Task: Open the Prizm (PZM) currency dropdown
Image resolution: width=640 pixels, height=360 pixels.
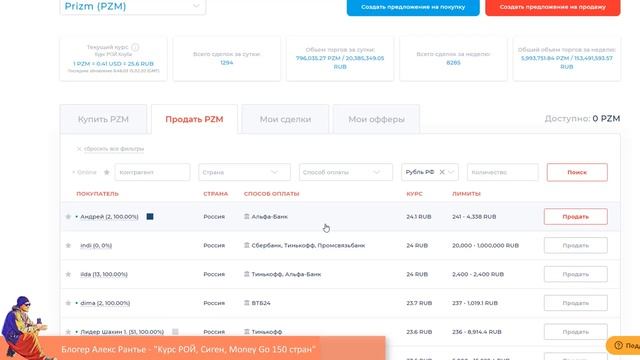Action: point(133,7)
